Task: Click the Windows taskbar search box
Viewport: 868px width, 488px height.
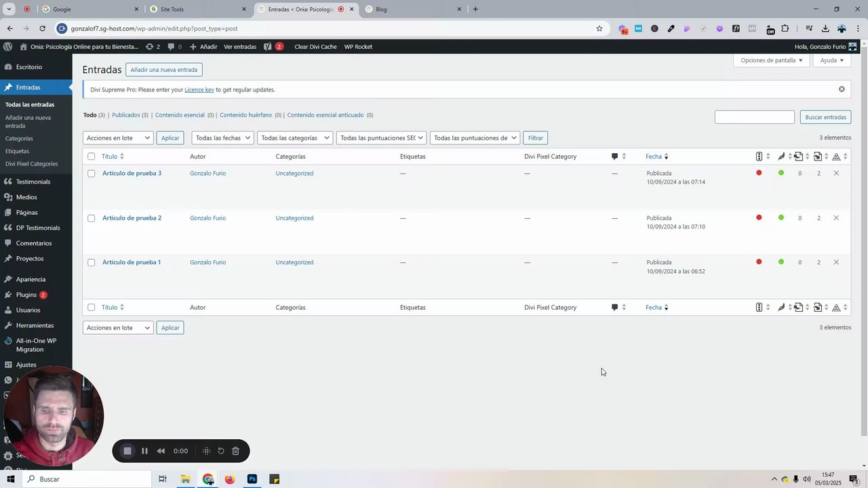Action: pyautogui.click(x=86, y=479)
